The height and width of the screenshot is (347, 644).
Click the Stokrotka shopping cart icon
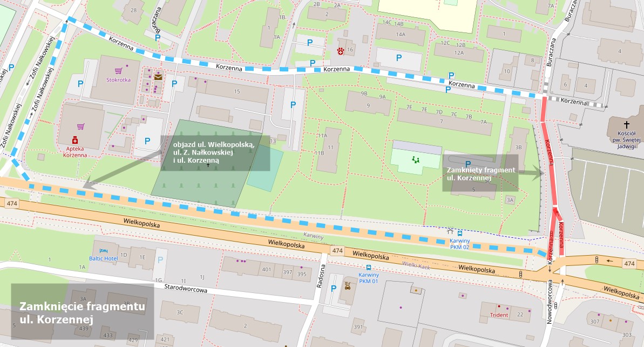[x=118, y=70]
